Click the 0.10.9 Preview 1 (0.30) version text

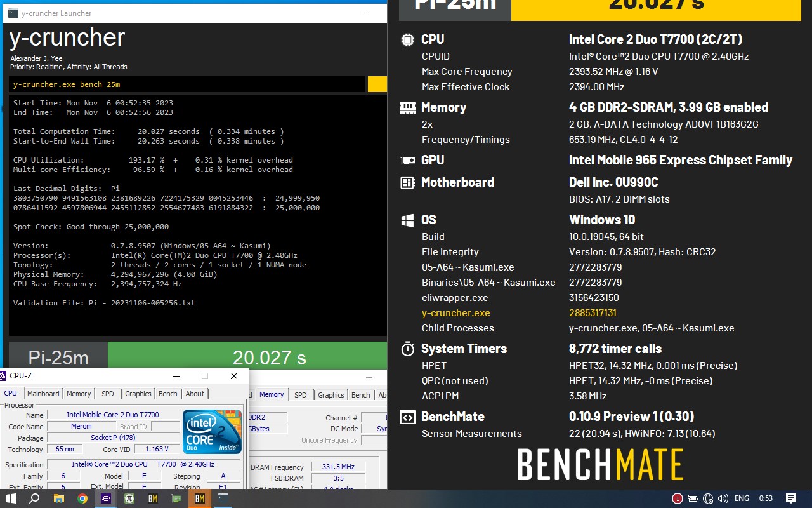pyautogui.click(x=631, y=417)
